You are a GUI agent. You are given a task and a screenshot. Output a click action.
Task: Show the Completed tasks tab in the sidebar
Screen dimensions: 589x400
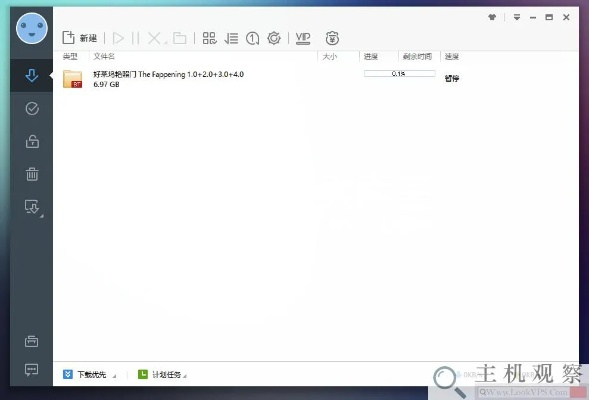(32, 109)
